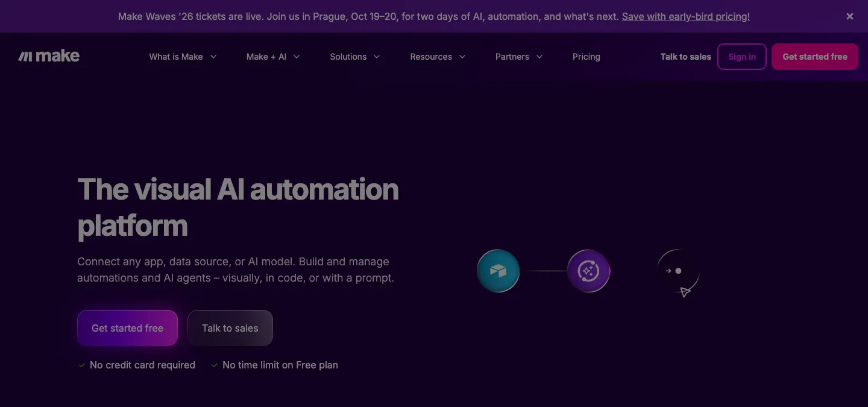The width and height of the screenshot is (868, 407).
Task: Go to the Pricing page
Action: [587, 57]
